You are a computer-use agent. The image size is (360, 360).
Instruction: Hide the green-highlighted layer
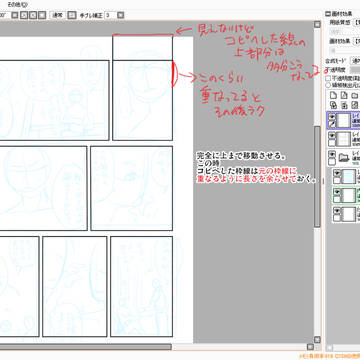point(338,192)
